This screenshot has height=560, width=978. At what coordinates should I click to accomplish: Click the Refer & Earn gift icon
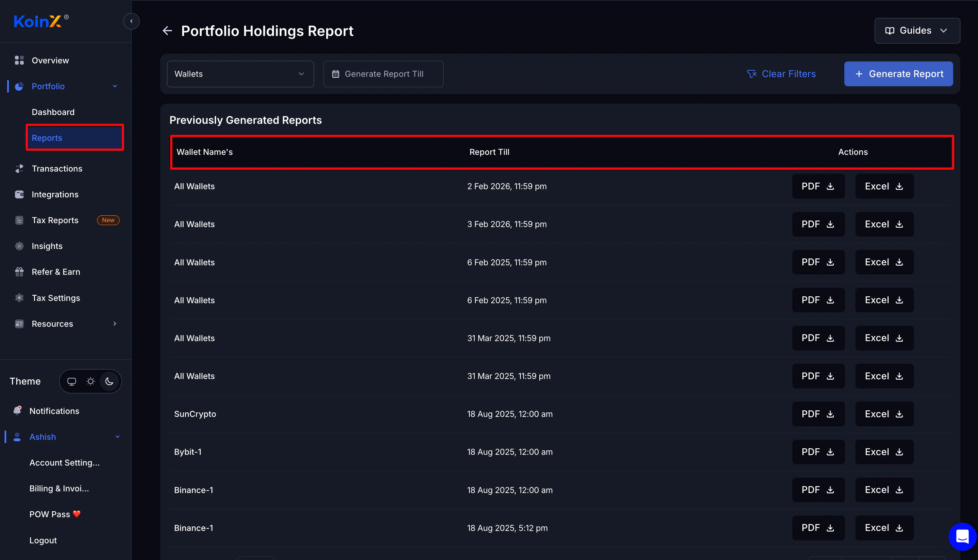(x=19, y=272)
